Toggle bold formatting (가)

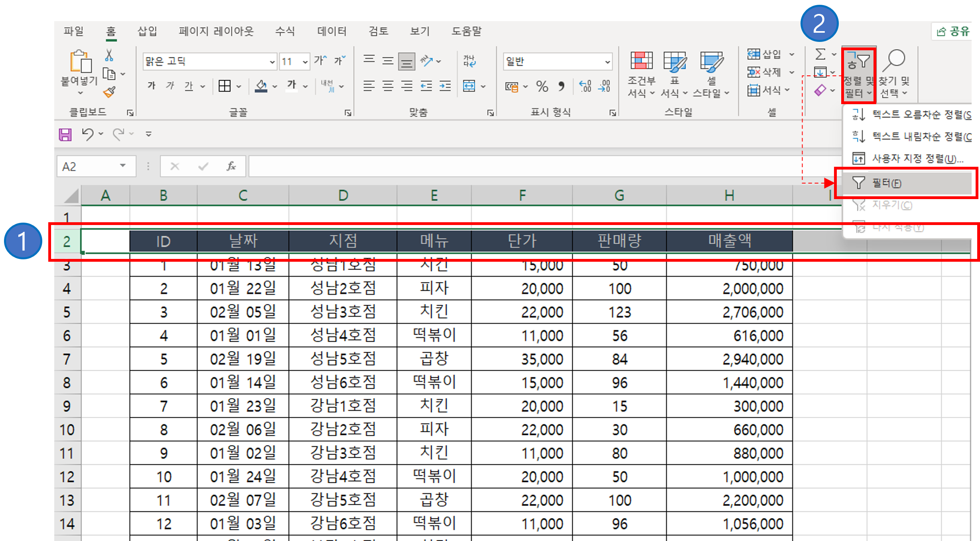coord(151,86)
